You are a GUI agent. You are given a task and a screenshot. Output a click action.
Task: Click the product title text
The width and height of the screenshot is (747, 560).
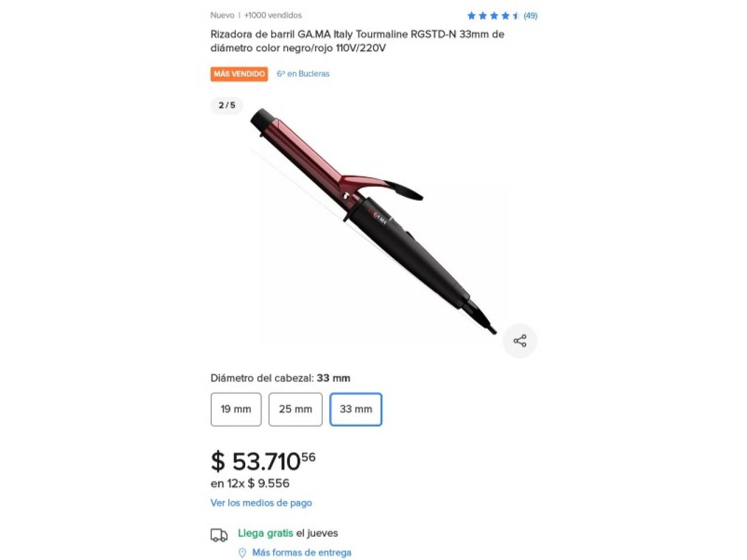tap(357, 41)
